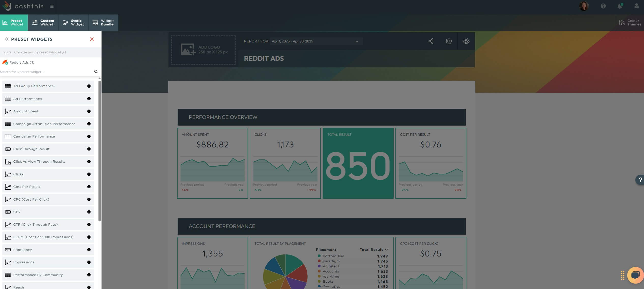Sort by Total Result column

374,250
